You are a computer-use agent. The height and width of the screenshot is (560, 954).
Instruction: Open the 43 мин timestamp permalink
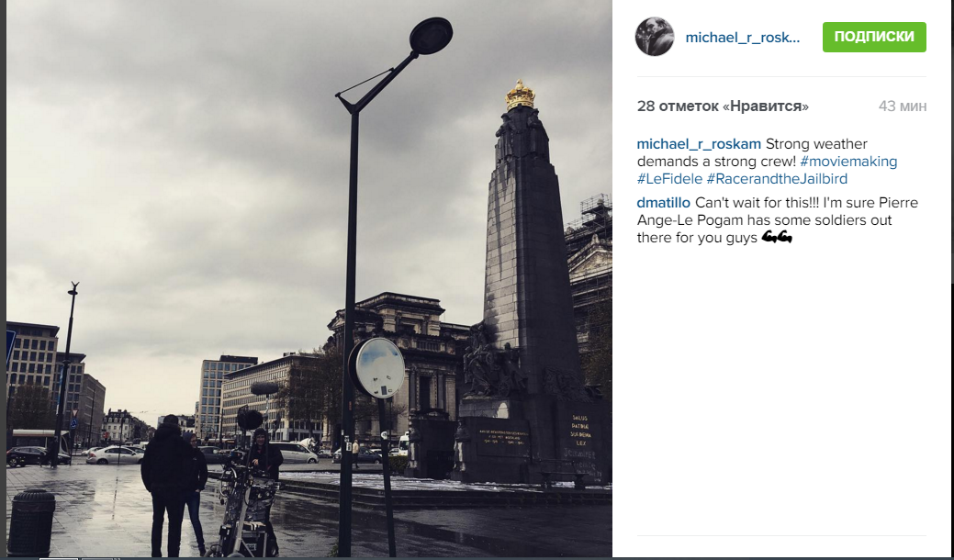pyautogui.click(x=903, y=106)
